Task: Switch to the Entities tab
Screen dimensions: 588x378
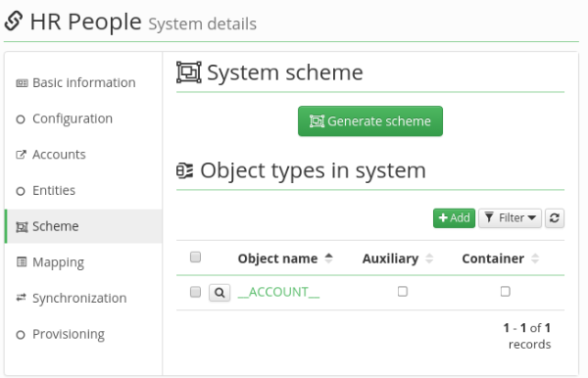Action: click(x=83, y=191)
